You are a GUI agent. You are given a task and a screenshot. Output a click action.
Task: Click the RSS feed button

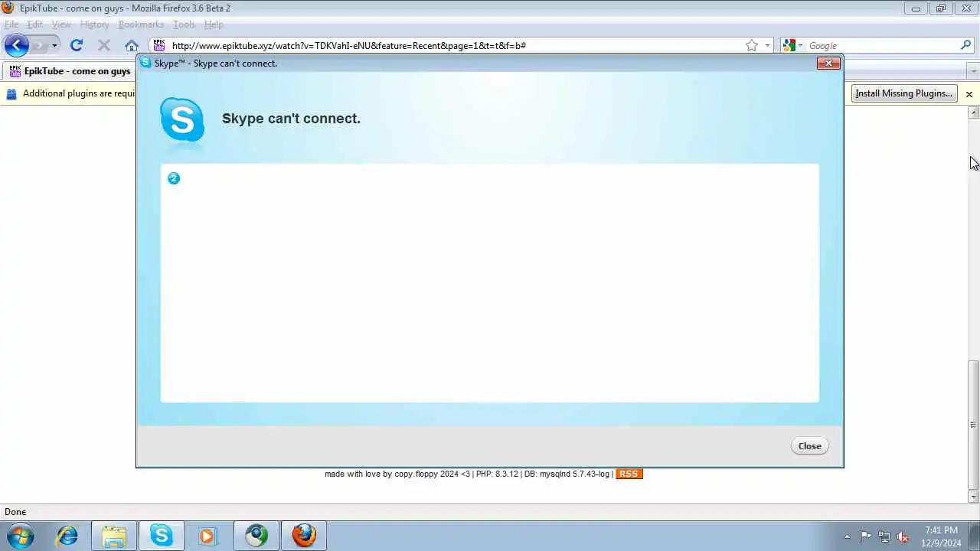629,474
